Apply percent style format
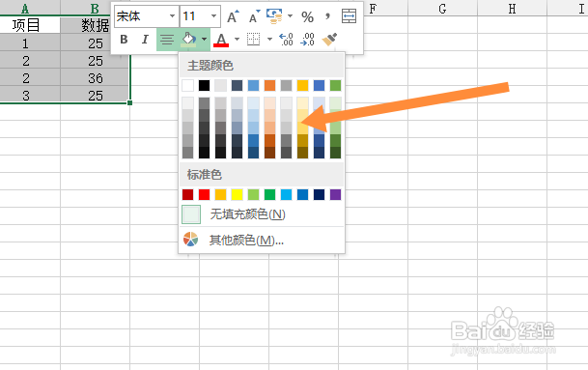 (x=307, y=16)
